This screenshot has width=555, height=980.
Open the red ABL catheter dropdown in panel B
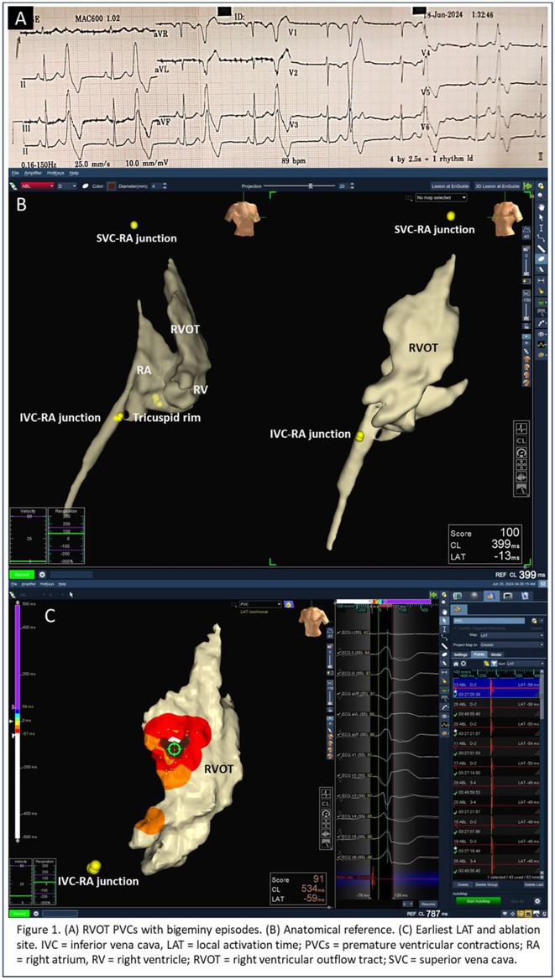[x=38, y=186]
